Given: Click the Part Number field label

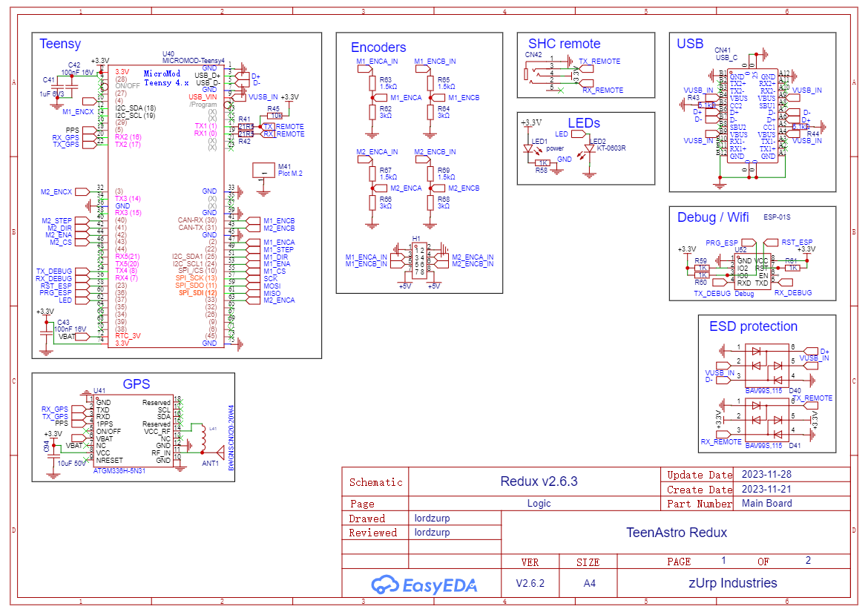Looking at the screenshot, I should click(699, 504).
